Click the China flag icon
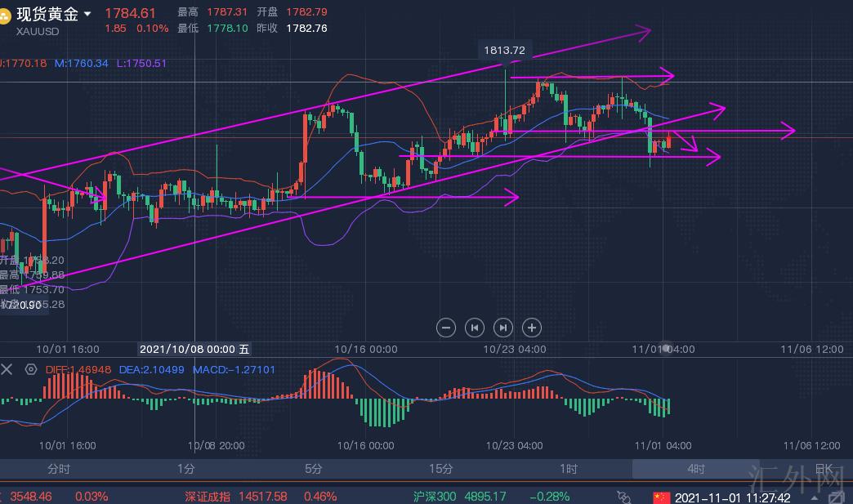This screenshot has height=504, width=853. click(x=661, y=497)
